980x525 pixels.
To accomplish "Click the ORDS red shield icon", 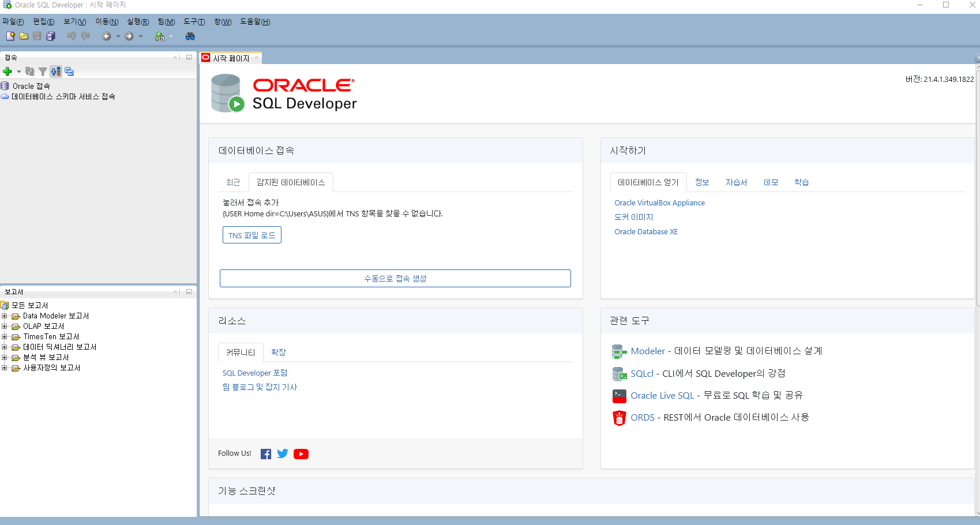I will [x=619, y=418].
